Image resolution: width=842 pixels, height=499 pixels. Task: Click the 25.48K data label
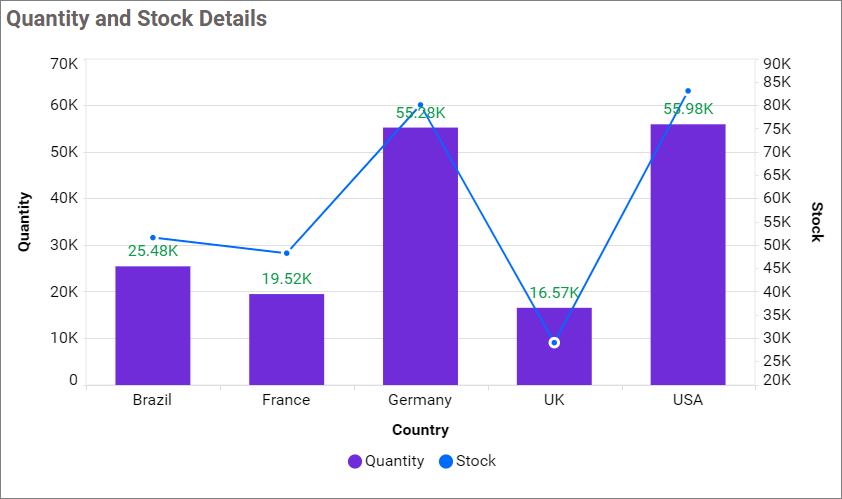153,251
